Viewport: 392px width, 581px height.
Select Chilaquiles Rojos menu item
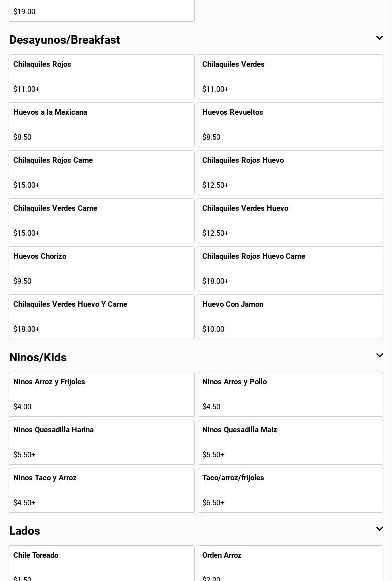pyautogui.click(x=102, y=77)
